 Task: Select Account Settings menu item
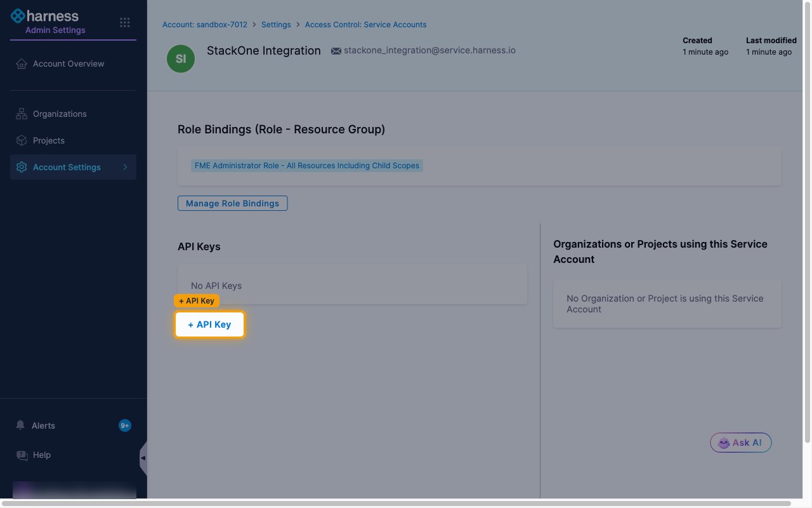(x=73, y=167)
